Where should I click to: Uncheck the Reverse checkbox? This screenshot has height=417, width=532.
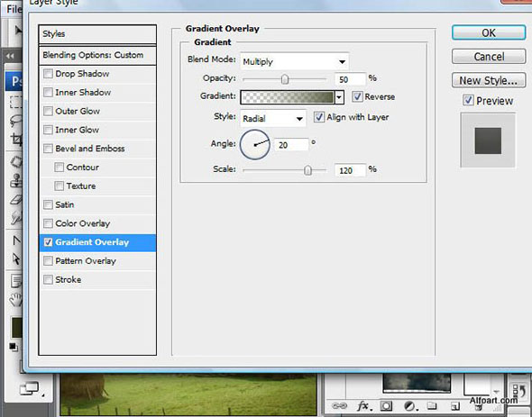pos(357,96)
